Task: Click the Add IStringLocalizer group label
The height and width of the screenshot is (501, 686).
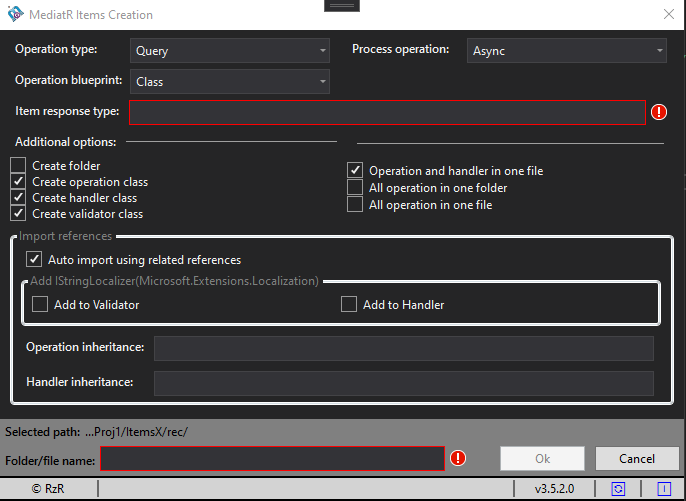Action: click(x=174, y=281)
